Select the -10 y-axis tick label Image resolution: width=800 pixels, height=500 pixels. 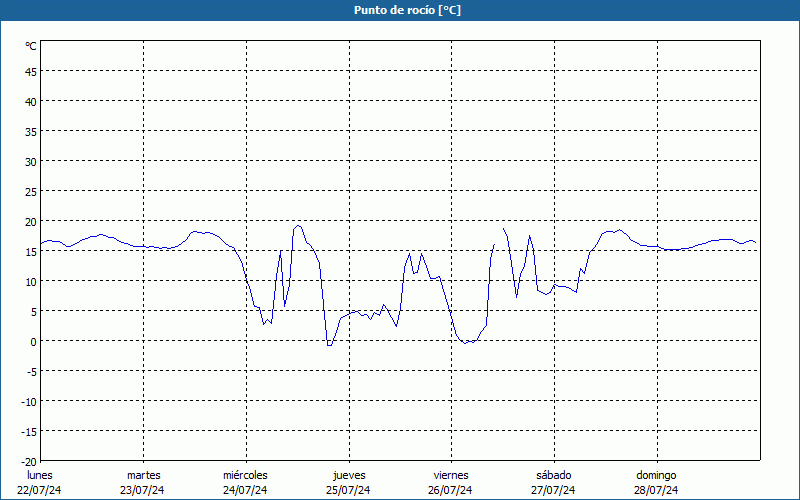click(x=29, y=401)
